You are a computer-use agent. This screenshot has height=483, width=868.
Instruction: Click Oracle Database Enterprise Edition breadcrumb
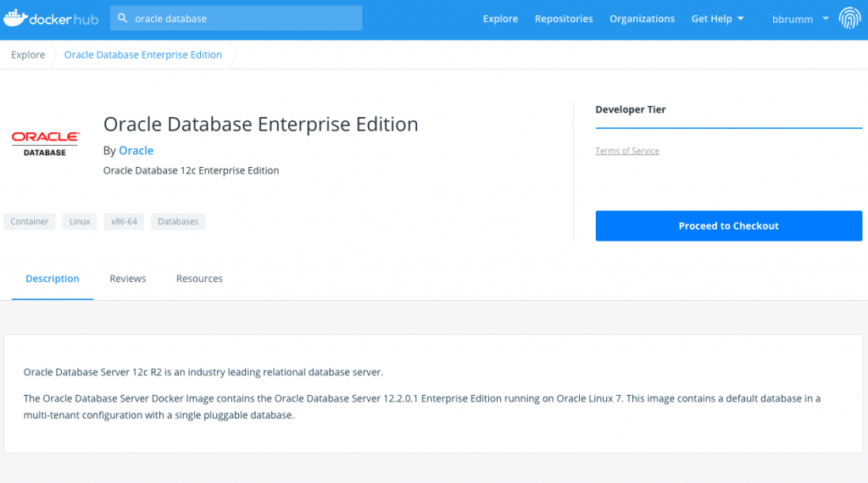point(143,55)
